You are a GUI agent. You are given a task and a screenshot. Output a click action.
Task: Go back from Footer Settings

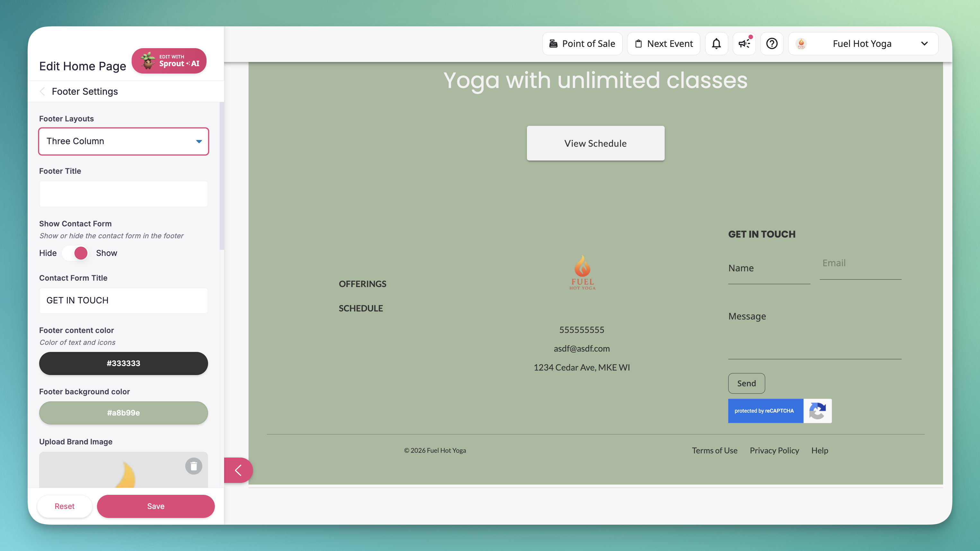pos(43,91)
